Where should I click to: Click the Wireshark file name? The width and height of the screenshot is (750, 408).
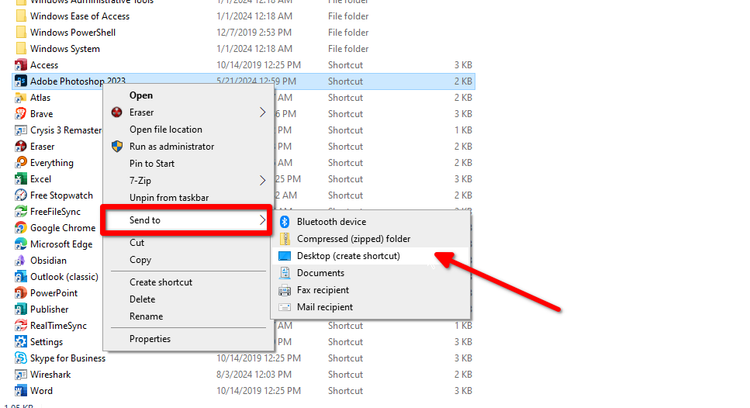50,375
